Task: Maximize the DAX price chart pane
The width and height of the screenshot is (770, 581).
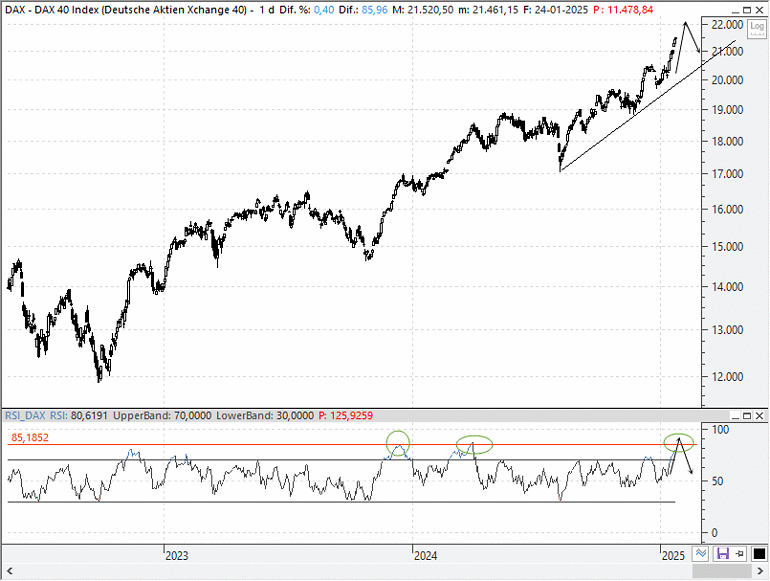Action: [747, 10]
